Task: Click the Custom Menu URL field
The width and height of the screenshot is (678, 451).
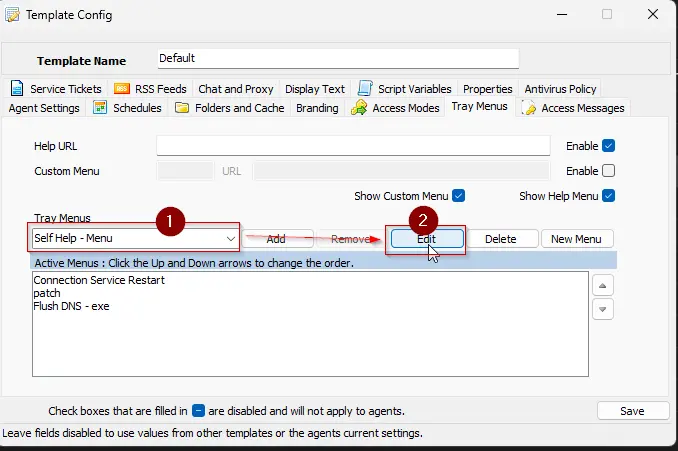Action: [x=402, y=171]
